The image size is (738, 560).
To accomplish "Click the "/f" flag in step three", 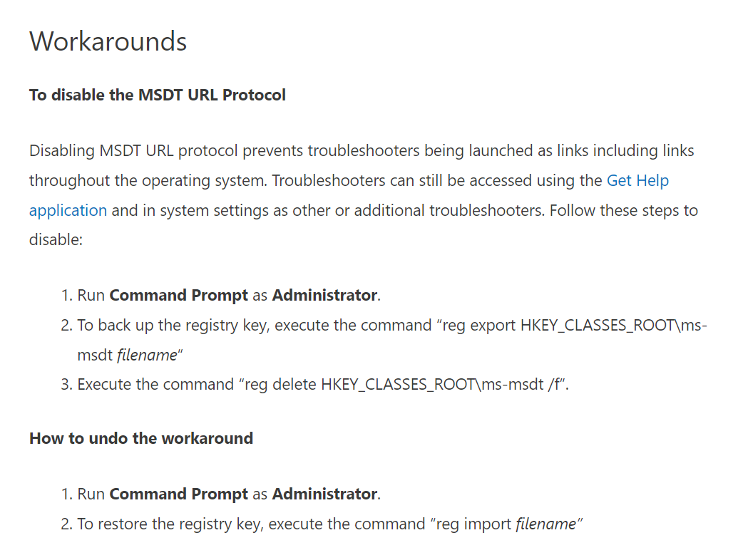I will pos(555,385).
